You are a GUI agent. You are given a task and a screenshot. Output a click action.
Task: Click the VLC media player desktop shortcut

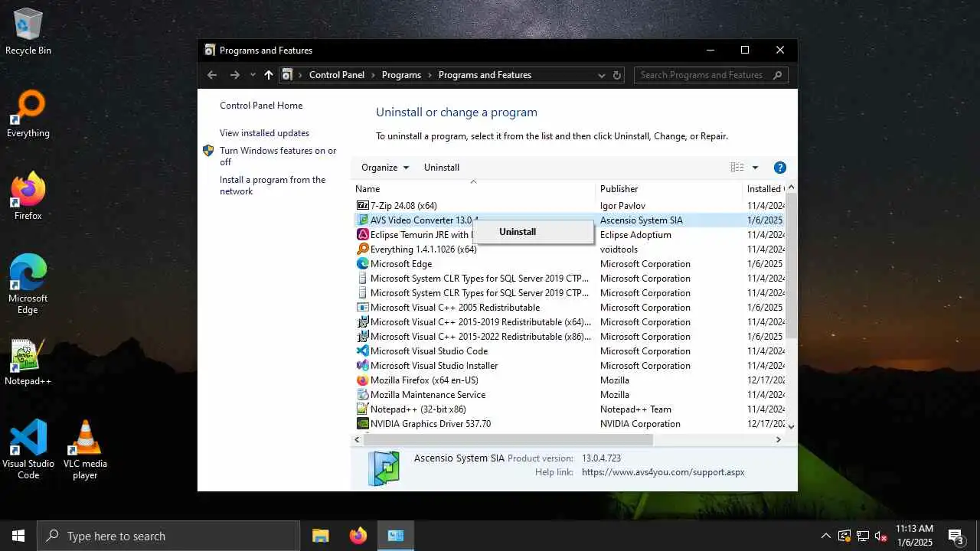pos(85,451)
